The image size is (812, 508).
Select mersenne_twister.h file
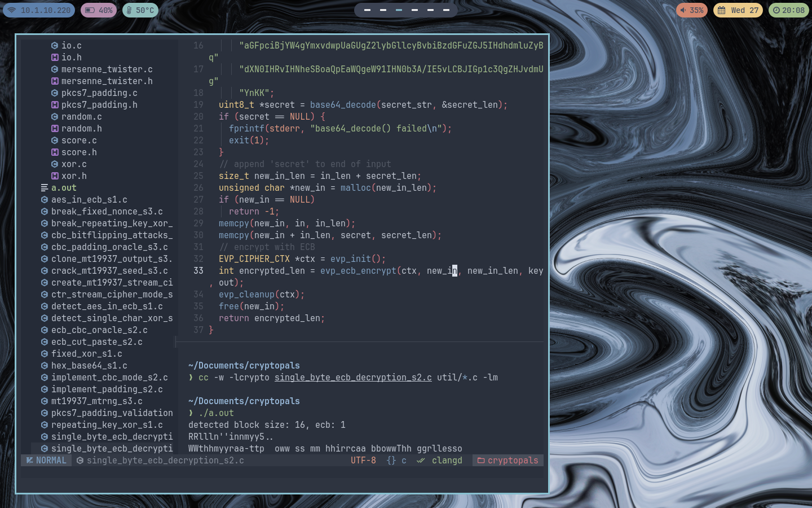tap(107, 81)
